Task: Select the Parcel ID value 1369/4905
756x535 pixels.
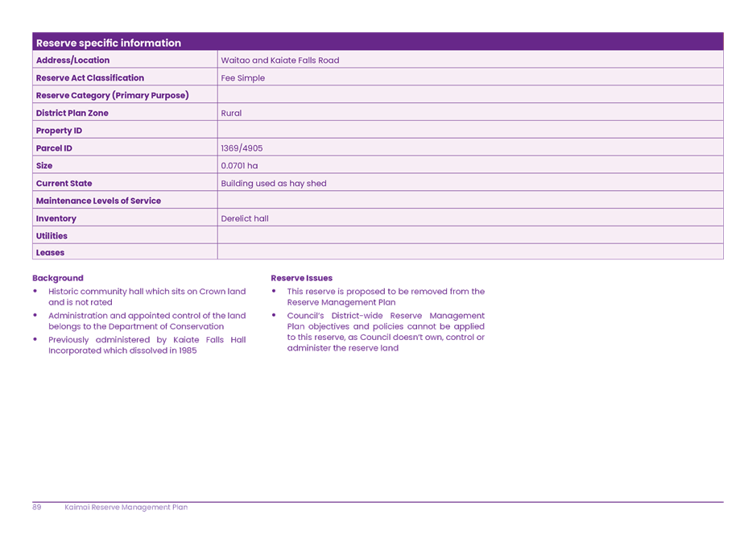Action: click(241, 147)
